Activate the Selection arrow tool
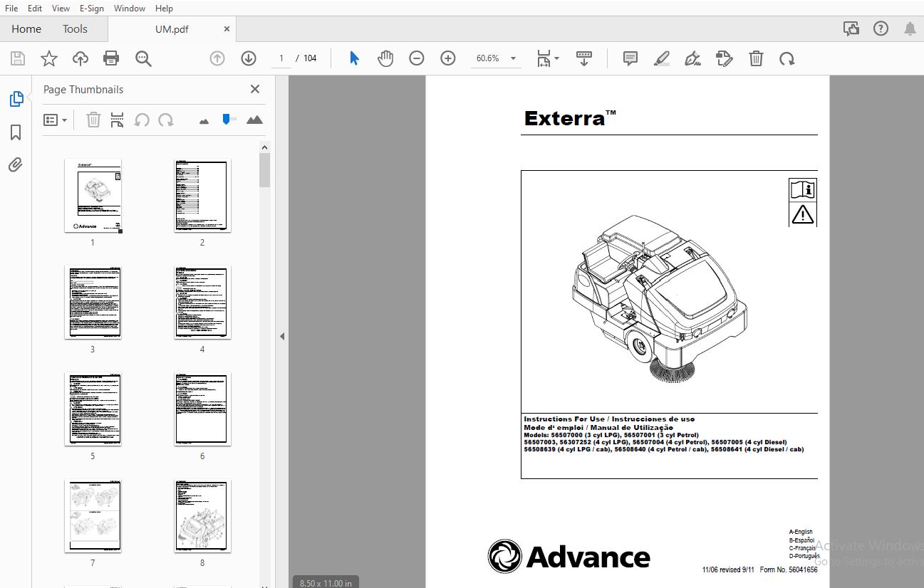The height and width of the screenshot is (588, 924). pos(354,58)
